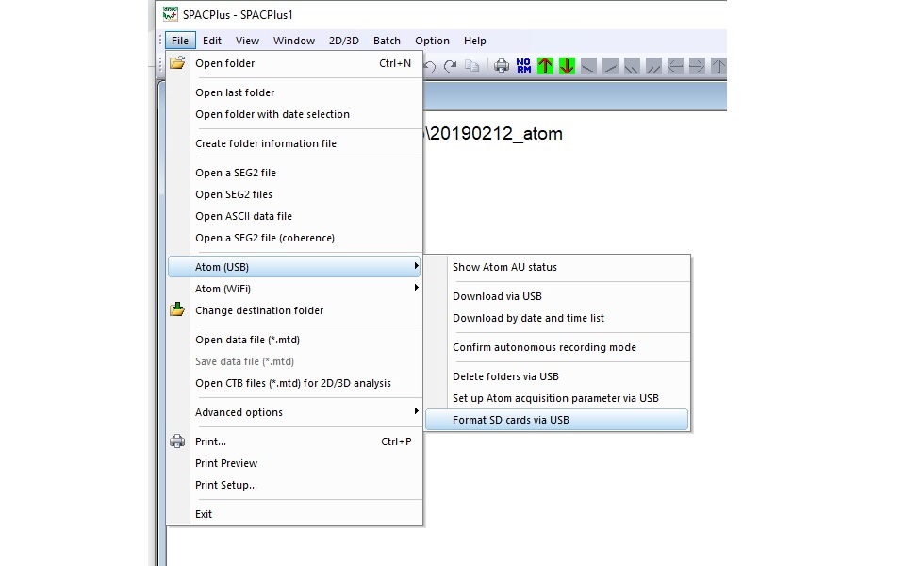Image resolution: width=924 pixels, height=566 pixels.
Task: Click the gray left arrow toolbar icon
Action: pos(675,65)
